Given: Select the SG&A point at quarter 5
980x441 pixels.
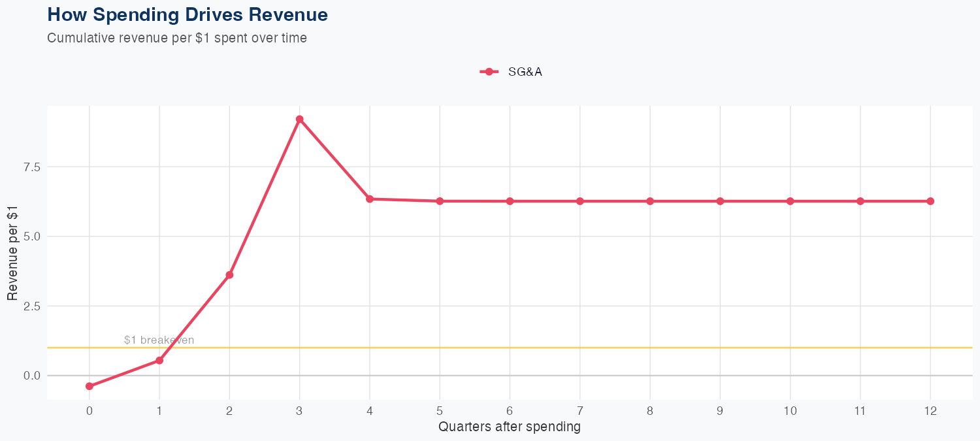Looking at the screenshot, I should [440, 201].
